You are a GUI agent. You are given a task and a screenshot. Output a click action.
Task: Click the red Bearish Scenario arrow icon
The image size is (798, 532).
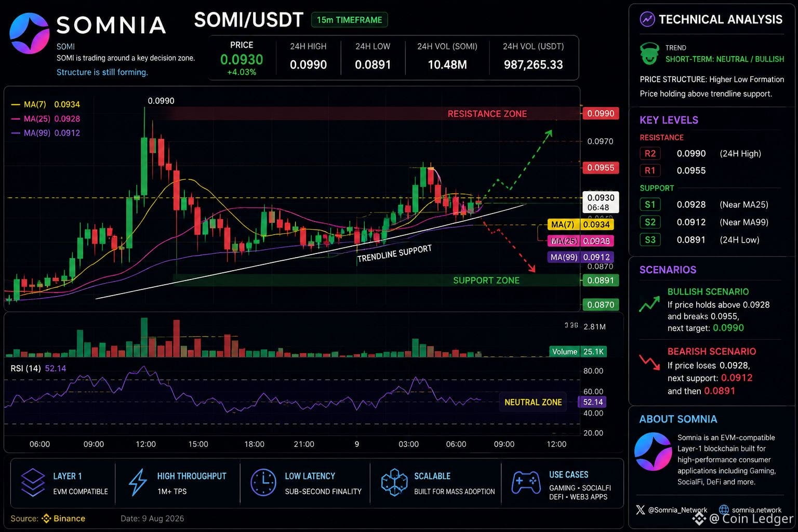(x=649, y=362)
